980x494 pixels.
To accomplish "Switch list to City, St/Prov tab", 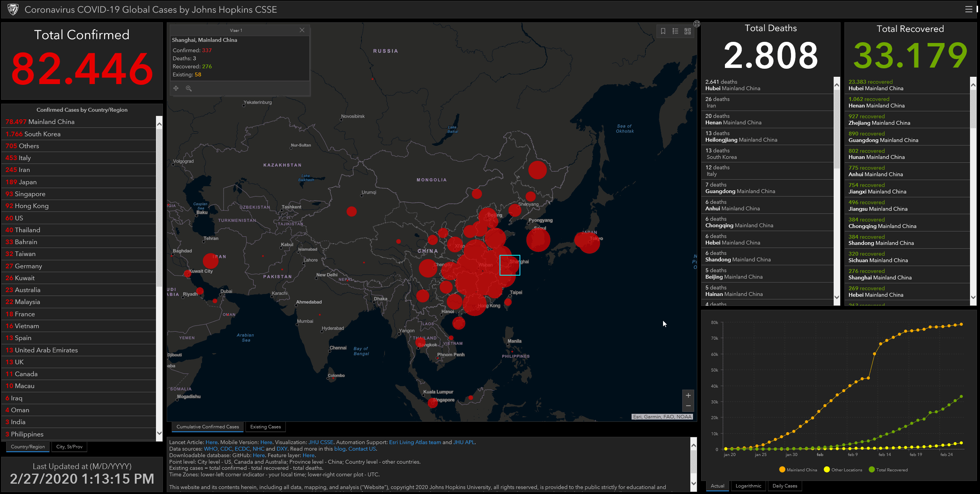I will 69,447.
